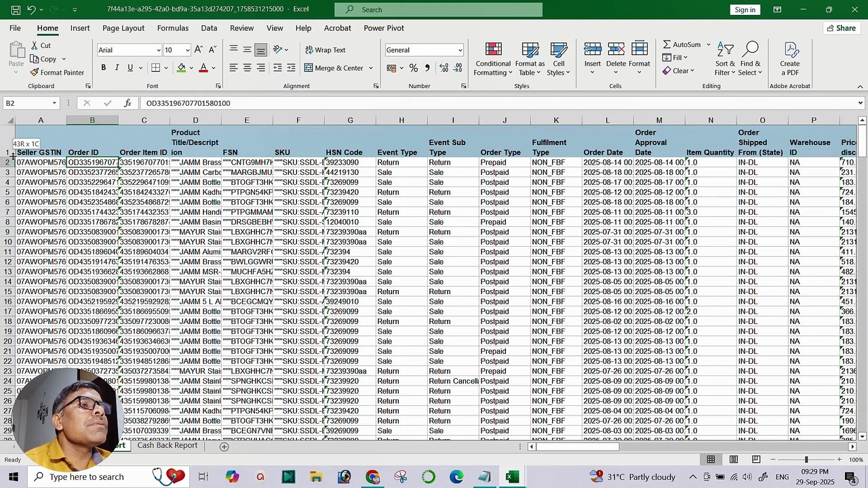Viewport: 868px width, 488px height.
Task: Click Decrease Decimal icon
Action: tap(458, 68)
